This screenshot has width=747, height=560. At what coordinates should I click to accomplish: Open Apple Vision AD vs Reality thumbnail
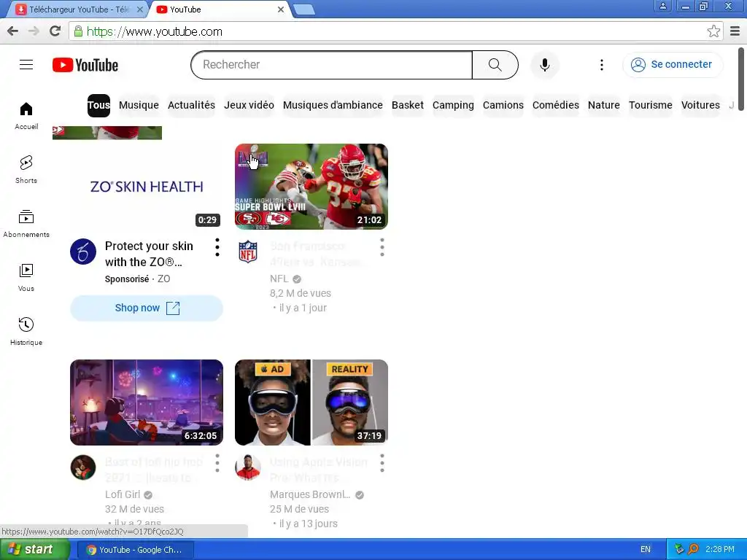[x=311, y=402]
